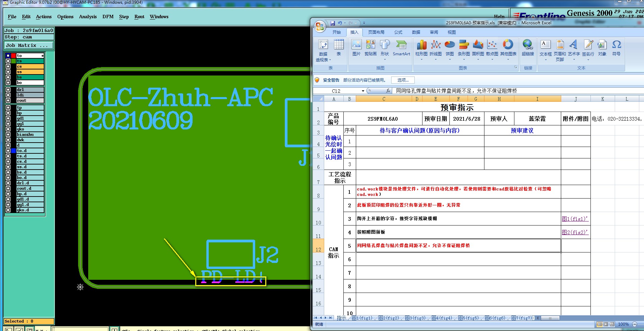The image size is (644, 331).
Task: Click the red color swatch of layer 'to'
Action: click(x=13, y=56)
